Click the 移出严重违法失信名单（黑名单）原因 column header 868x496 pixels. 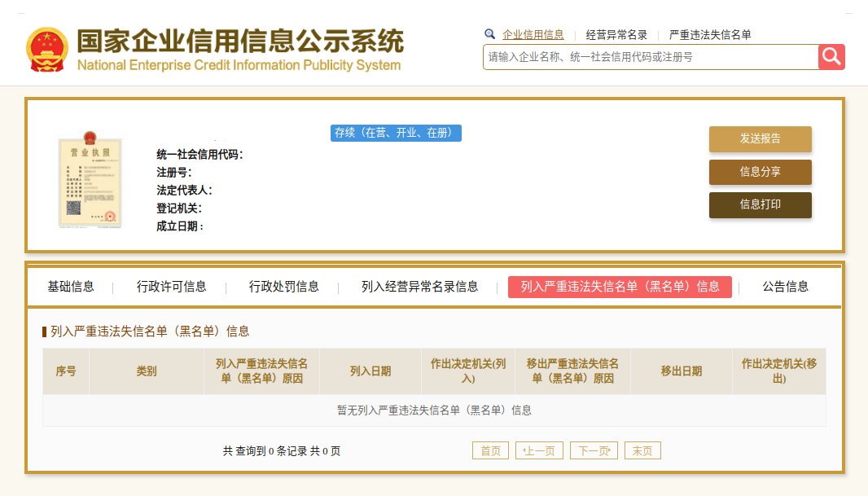pos(573,371)
